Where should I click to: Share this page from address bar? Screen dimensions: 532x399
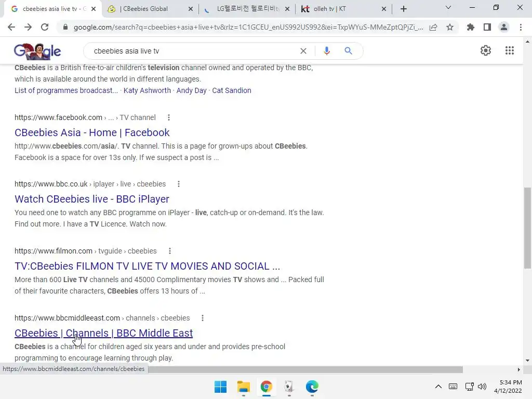pyautogui.click(x=433, y=27)
